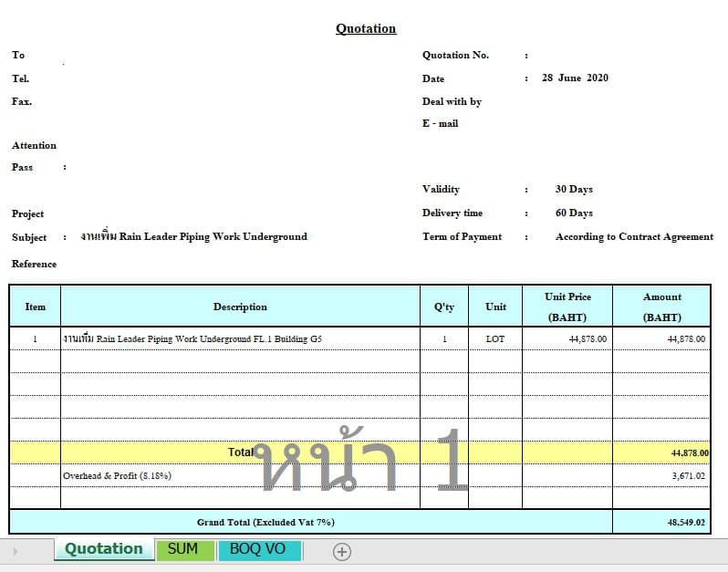This screenshot has height=572, width=728.
Task: Select Grand Total (Excluded Vat 7%) cell
Action: pos(311,522)
